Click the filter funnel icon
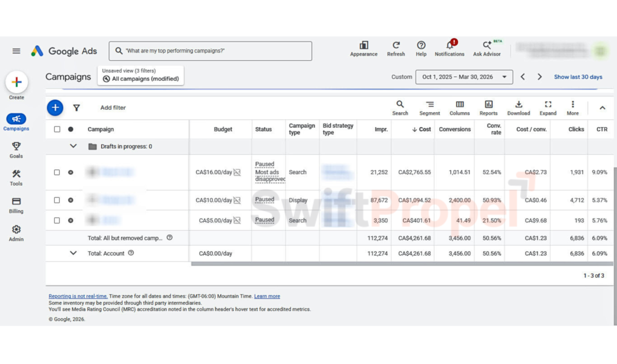The width and height of the screenshot is (617, 364). point(77,107)
